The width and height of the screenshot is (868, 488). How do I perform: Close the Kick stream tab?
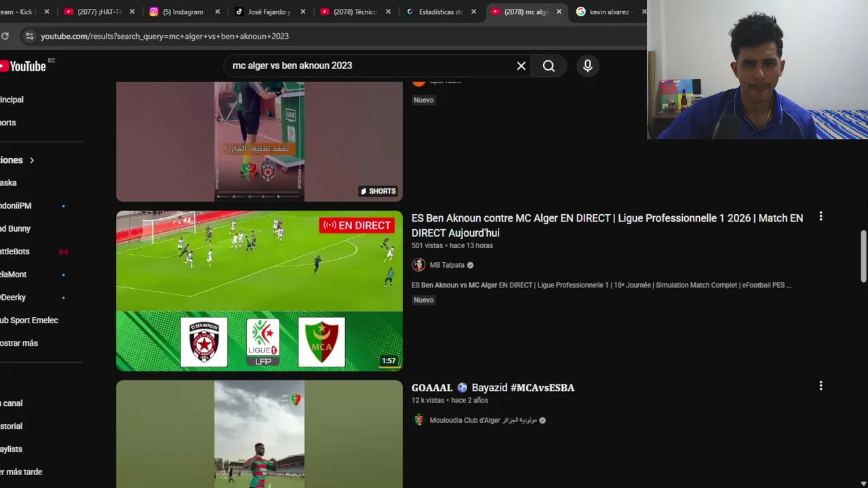(47, 12)
